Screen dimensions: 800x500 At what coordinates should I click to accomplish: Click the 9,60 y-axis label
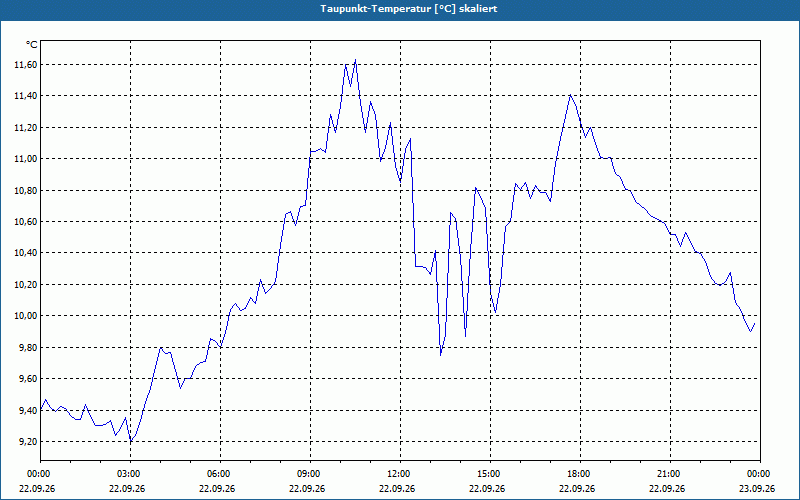28,379
